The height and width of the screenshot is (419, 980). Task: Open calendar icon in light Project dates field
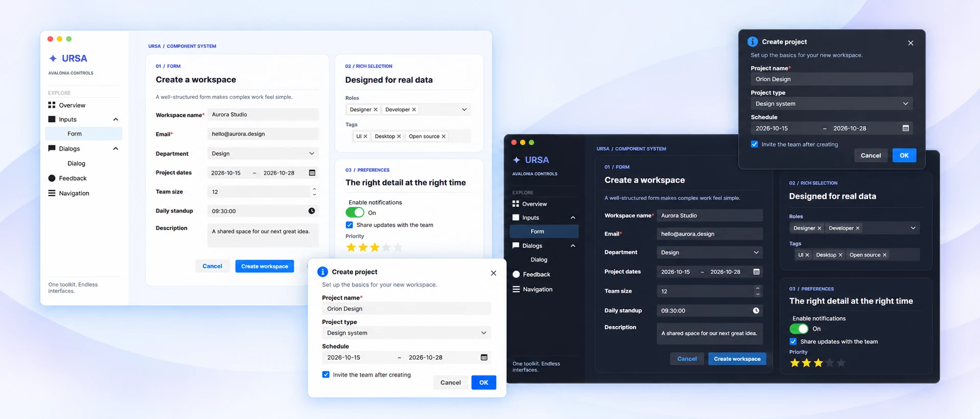[312, 173]
